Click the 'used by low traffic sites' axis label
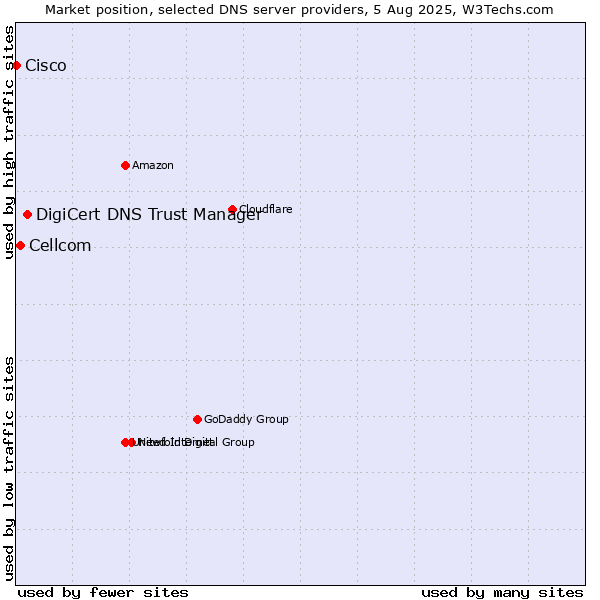This screenshot has height=600, width=600. pos(9,469)
